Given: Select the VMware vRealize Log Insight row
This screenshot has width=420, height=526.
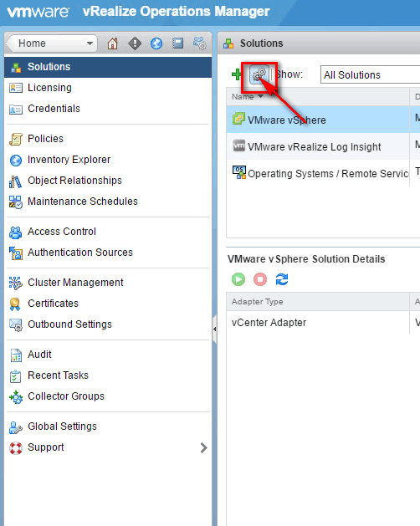Looking at the screenshot, I should (x=323, y=146).
